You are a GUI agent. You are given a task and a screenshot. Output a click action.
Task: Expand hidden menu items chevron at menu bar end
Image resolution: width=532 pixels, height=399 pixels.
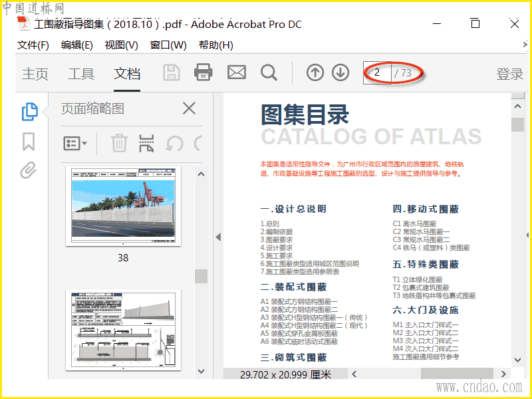(x=525, y=44)
